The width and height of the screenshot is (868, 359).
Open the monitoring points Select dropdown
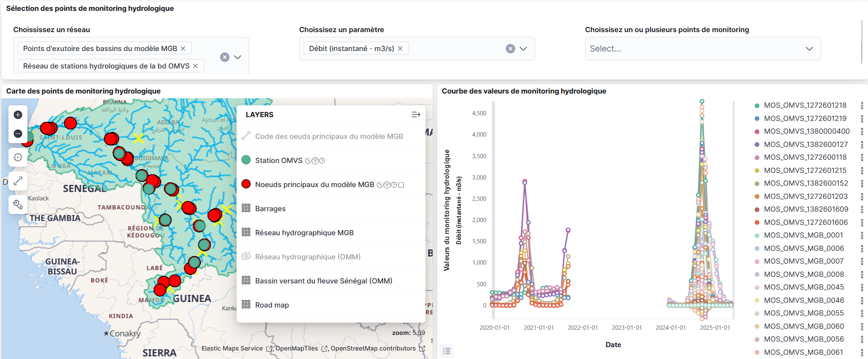point(703,49)
